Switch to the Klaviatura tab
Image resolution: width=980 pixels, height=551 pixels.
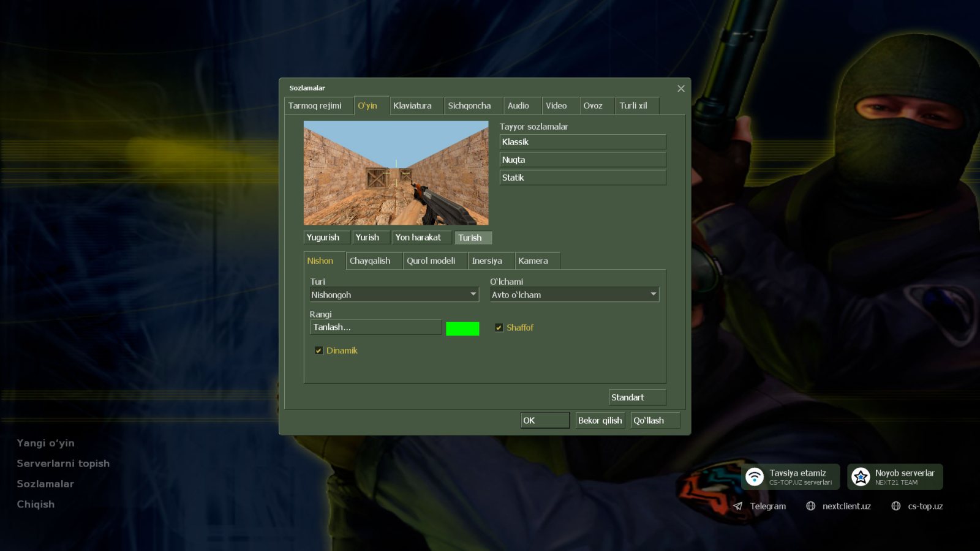[x=412, y=106]
